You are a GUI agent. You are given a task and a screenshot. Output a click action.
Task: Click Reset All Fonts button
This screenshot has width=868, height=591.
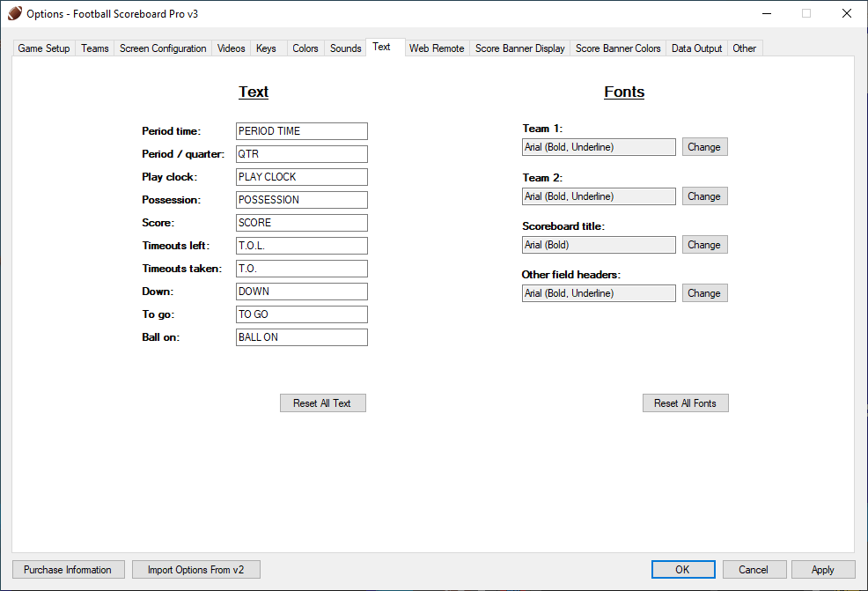click(x=685, y=403)
